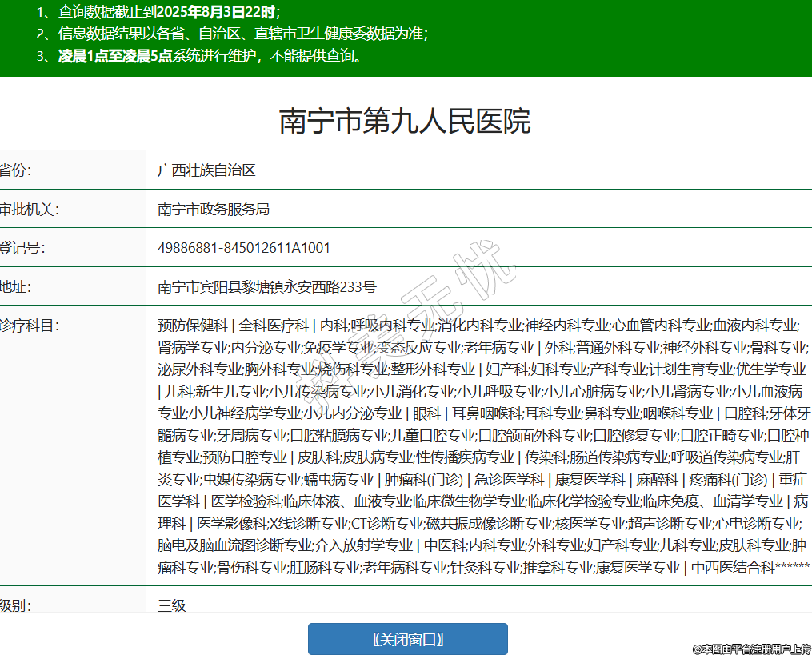The height and width of the screenshot is (655, 812).
Task: Select the 地址 field label
Action: click(x=14, y=286)
